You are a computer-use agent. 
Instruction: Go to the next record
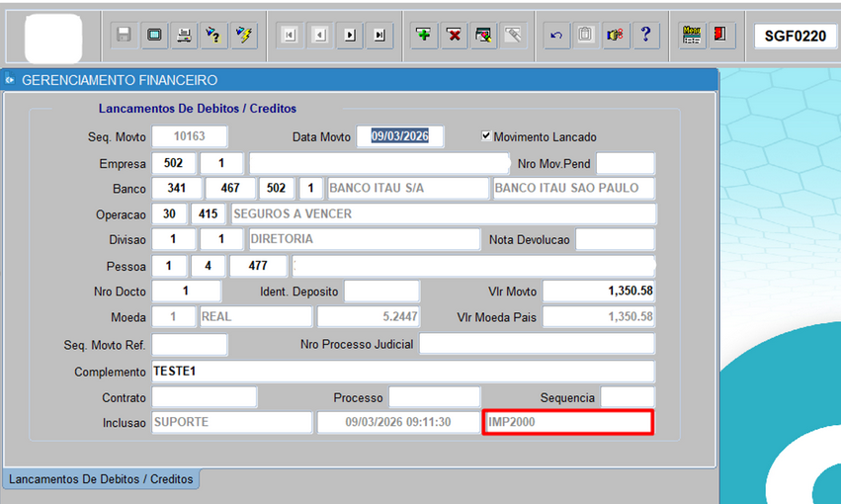[350, 35]
